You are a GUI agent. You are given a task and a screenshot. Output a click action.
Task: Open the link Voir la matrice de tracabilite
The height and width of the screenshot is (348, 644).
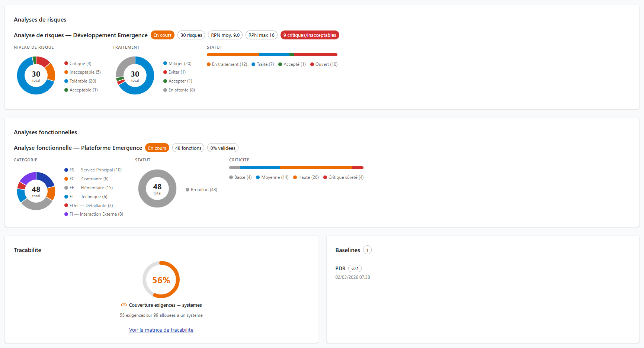(161, 330)
